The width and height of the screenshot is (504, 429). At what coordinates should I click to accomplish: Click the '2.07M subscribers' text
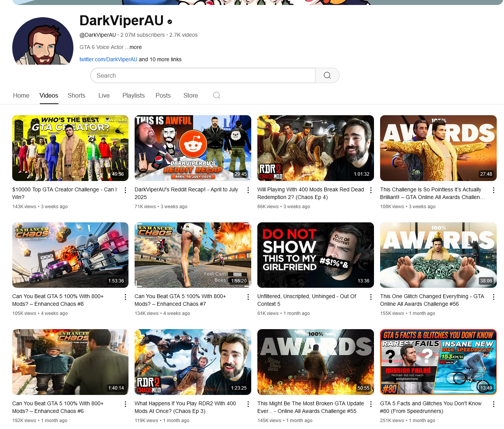point(143,35)
